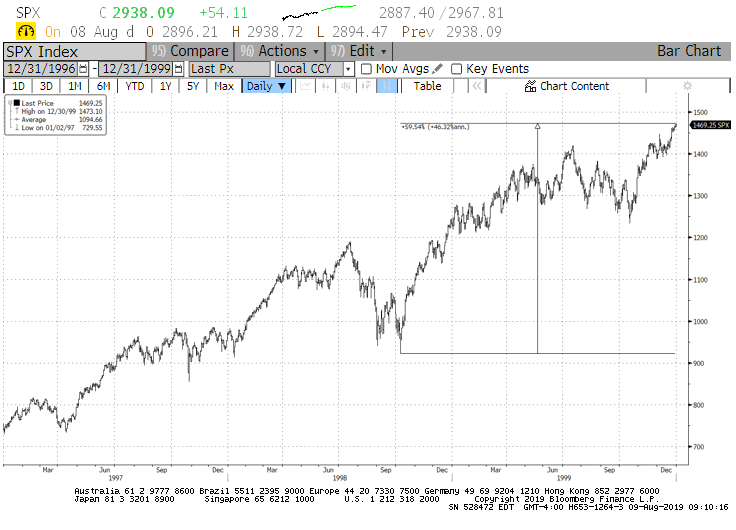Enable the Mov Avgs checkbox

pos(367,69)
